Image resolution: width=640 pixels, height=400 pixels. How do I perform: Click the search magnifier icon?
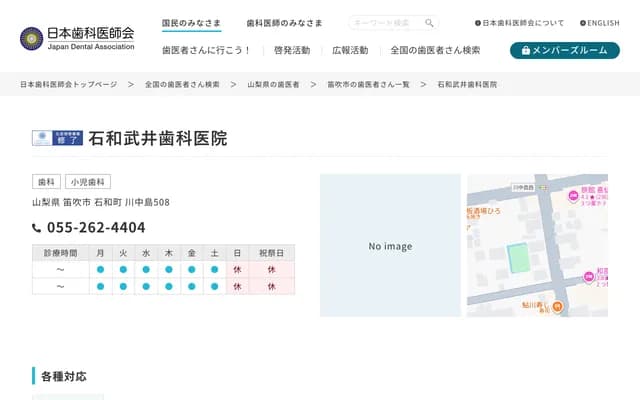coord(429,23)
